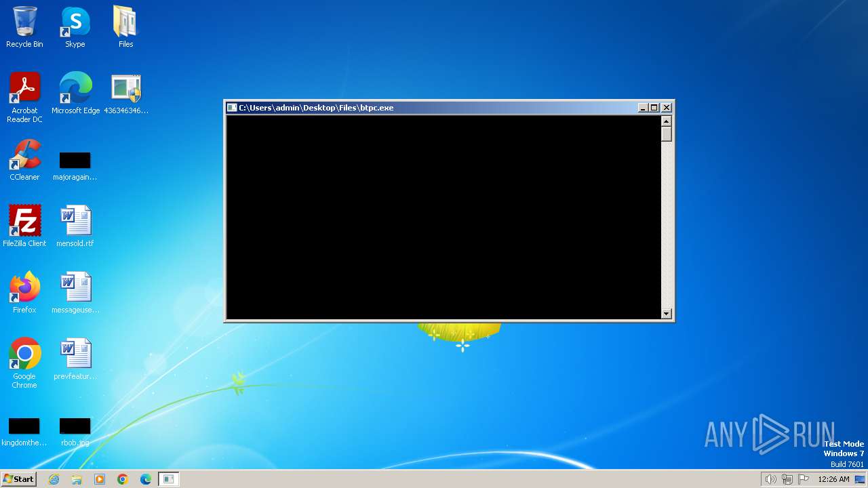Click inside the black console output area
The image size is (868, 488).
coord(443,217)
